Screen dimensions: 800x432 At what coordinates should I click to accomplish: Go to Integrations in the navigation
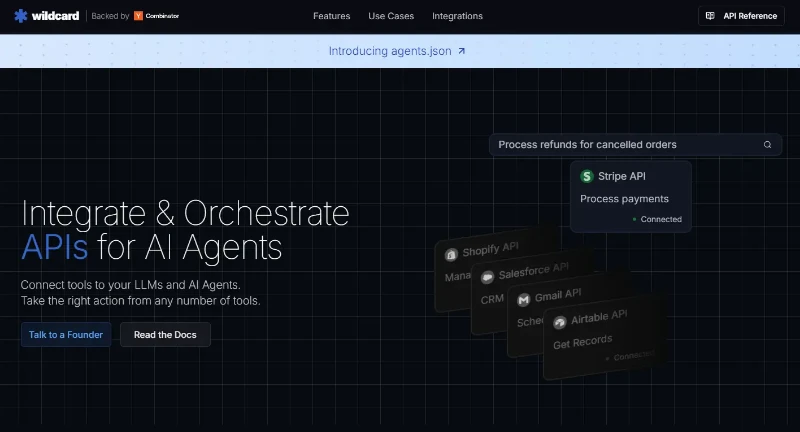click(x=457, y=16)
